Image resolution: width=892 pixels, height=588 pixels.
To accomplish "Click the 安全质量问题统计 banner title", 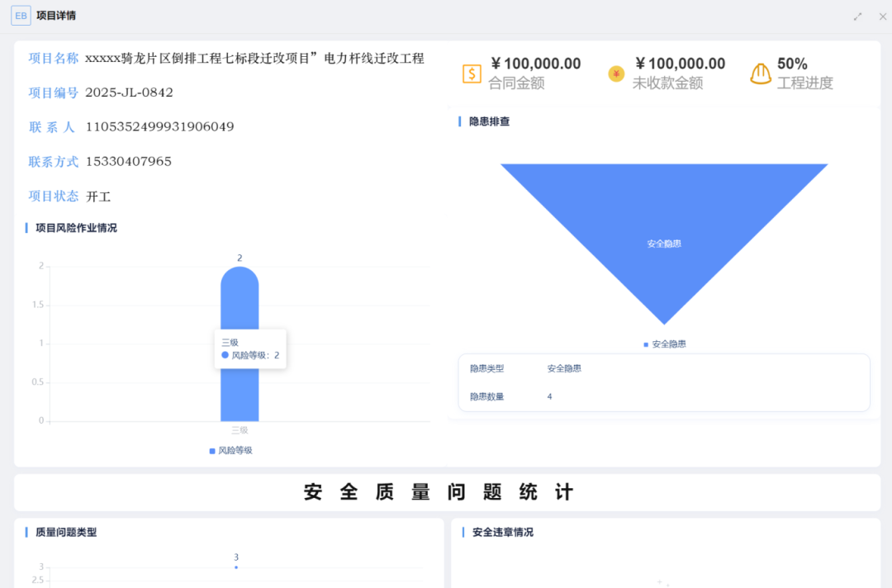I will pyautogui.click(x=439, y=492).
